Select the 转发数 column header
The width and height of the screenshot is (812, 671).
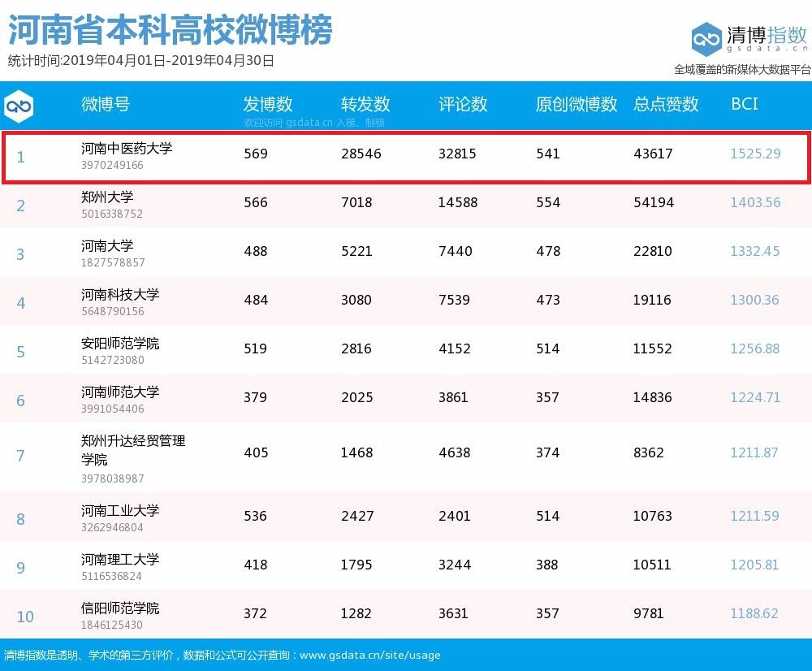[365, 105]
